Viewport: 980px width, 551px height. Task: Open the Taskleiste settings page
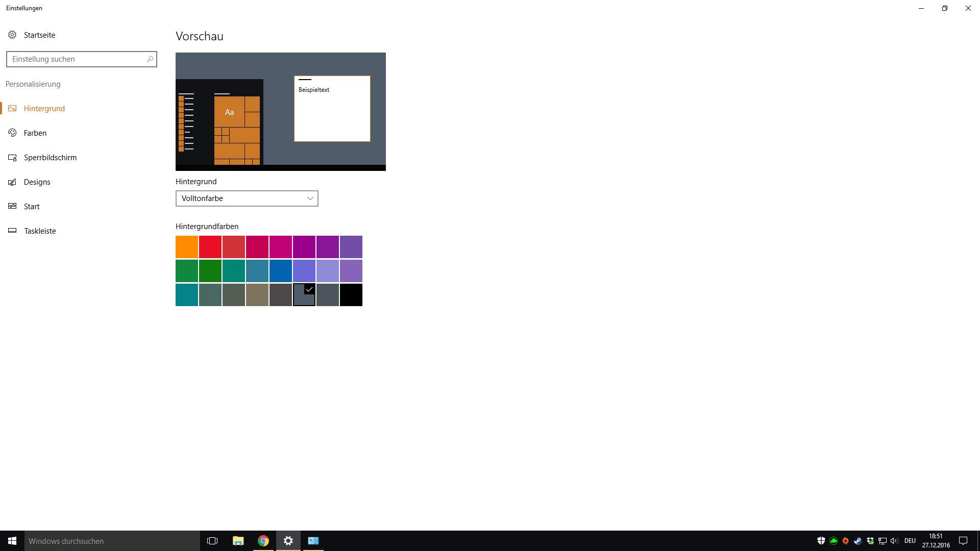40,231
